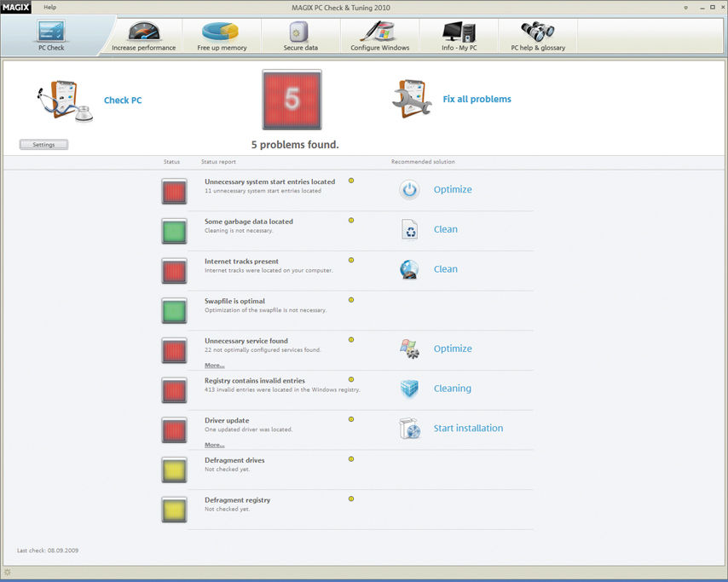Click info dot beside Driver update
Image resolution: width=728 pixels, height=582 pixels.
tap(351, 419)
